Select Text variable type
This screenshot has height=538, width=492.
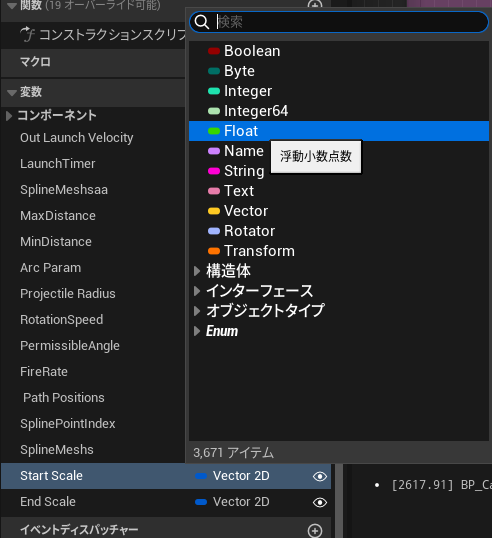(x=339, y=191)
